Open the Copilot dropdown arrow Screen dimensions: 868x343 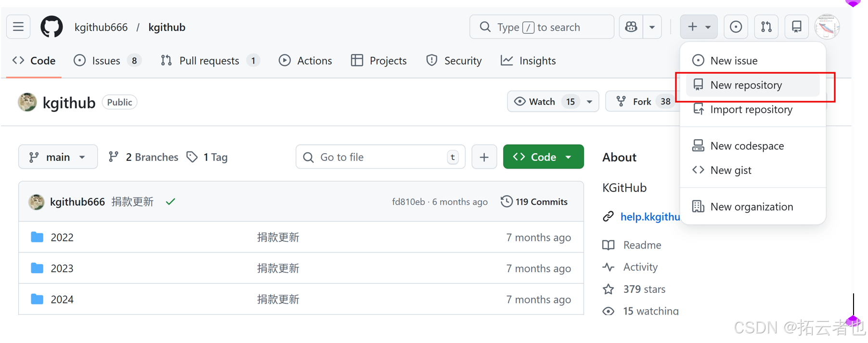coord(652,27)
